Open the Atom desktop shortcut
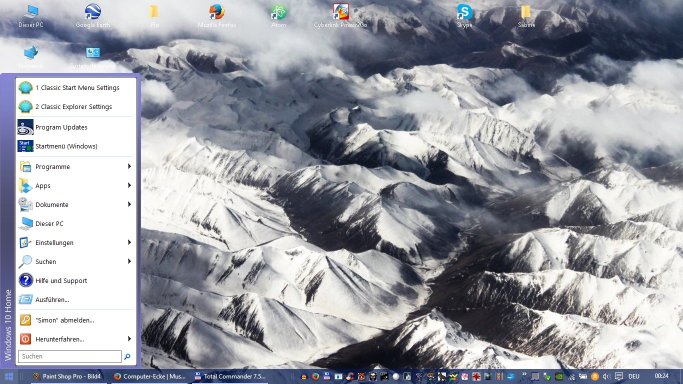The height and width of the screenshot is (384, 683). [278, 16]
